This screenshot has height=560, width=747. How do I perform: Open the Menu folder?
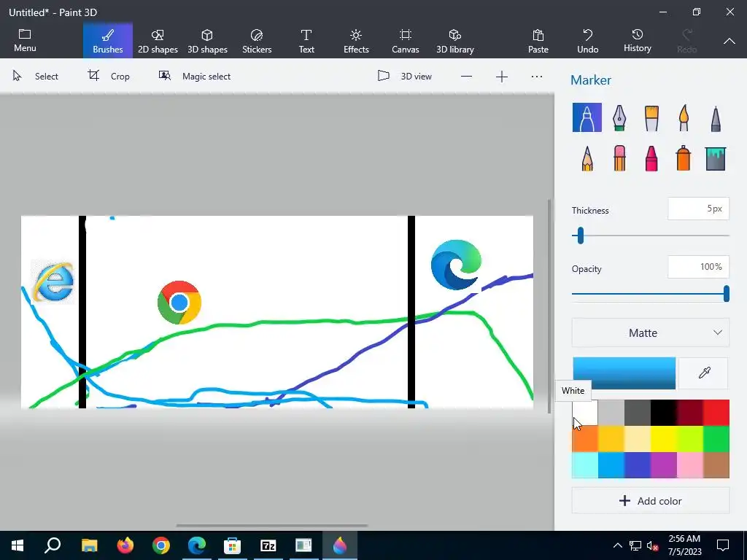(25, 41)
